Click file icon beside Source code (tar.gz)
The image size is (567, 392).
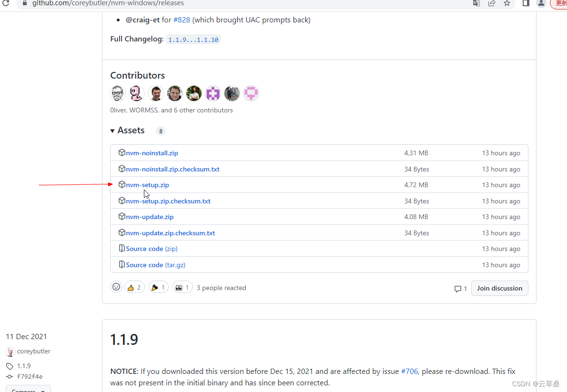tap(122, 265)
